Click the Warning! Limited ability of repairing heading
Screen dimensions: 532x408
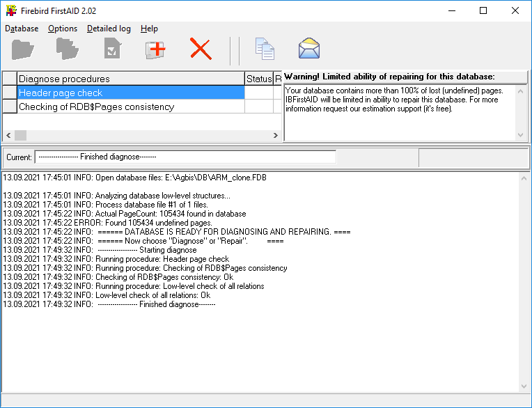point(389,77)
